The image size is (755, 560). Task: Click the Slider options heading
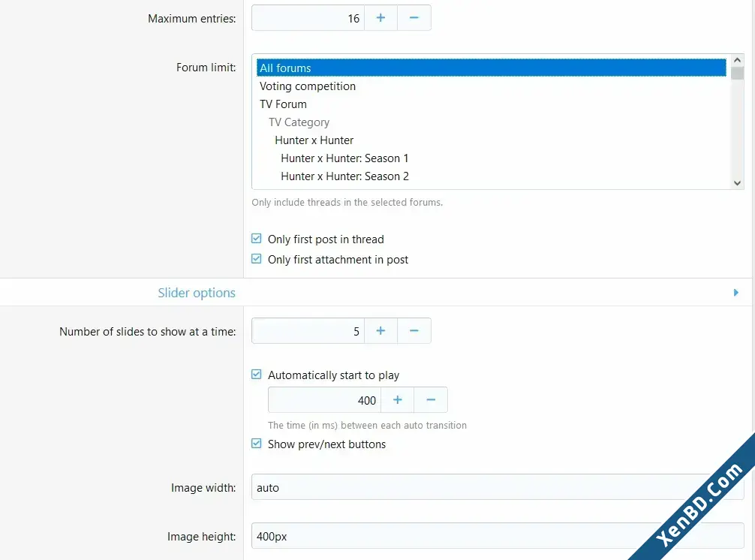pos(197,293)
